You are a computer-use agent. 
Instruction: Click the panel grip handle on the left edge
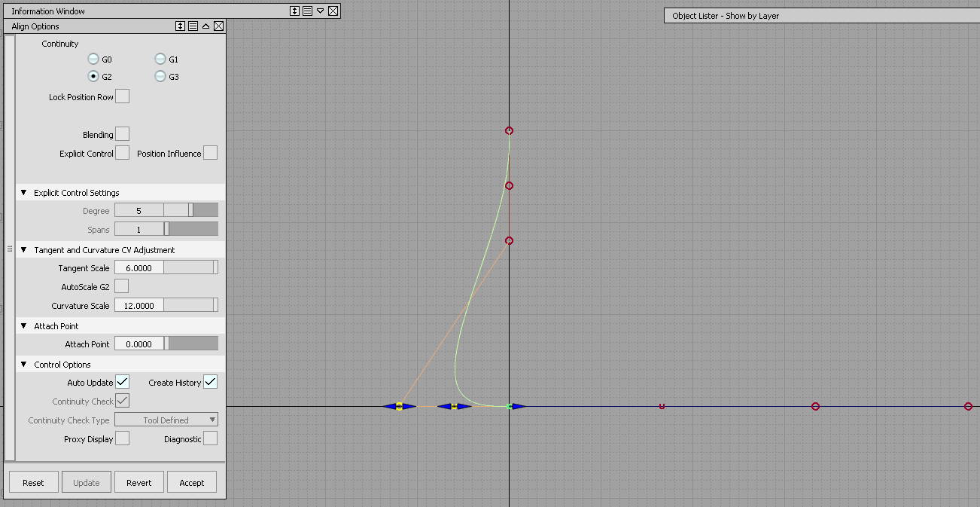pos(9,249)
